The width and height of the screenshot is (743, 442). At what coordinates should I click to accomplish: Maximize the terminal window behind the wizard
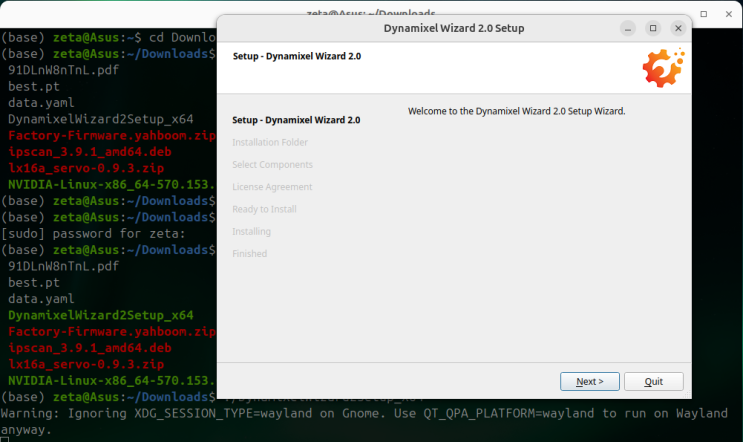click(704, 14)
